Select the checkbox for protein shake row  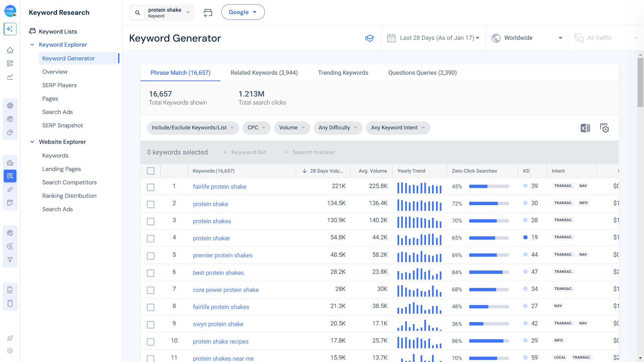[x=150, y=204]
